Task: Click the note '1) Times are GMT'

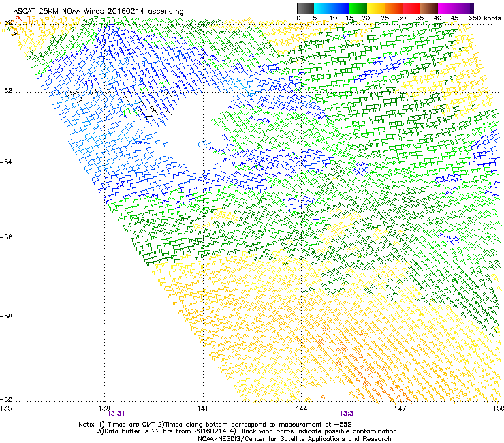Action: 127,425
